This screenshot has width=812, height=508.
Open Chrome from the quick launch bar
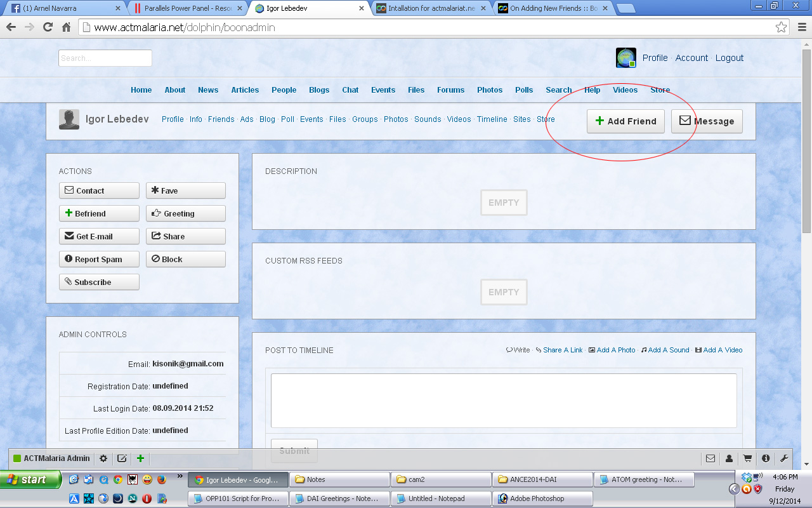point(118,479)
